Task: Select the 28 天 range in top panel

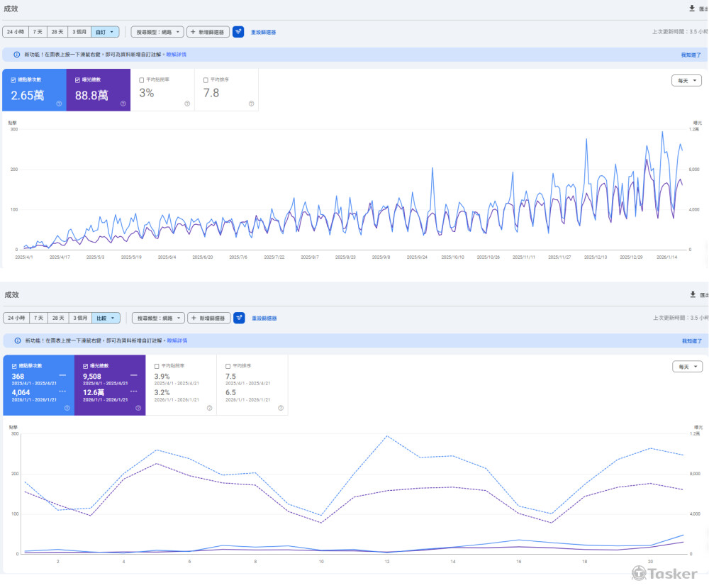Action: tap(58, 32)
